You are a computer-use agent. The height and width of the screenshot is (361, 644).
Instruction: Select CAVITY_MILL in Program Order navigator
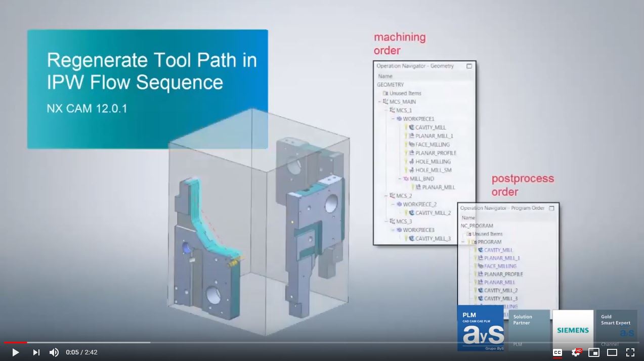[498, 250]
